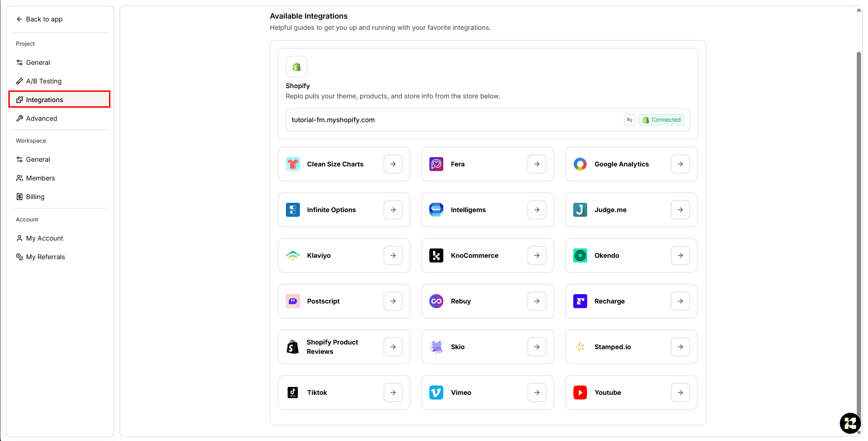Click the Fera app icon

click(436, 164)
